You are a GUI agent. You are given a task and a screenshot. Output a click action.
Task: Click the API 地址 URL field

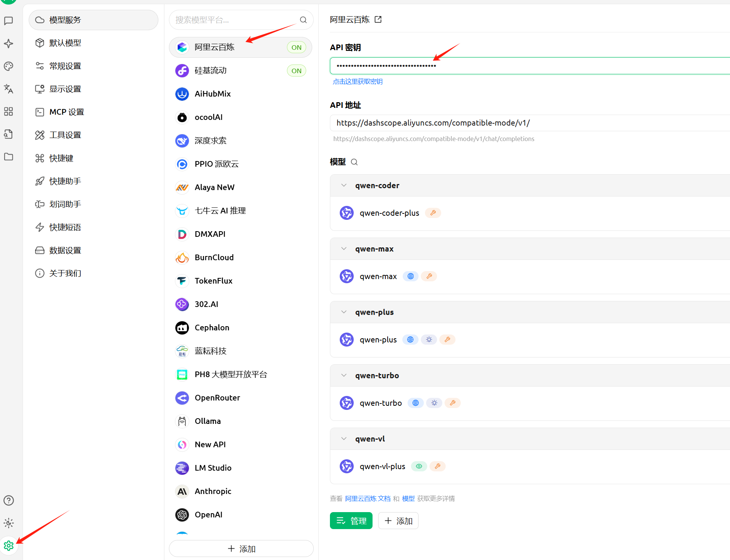pyautogui.click(x=530, y=123)
